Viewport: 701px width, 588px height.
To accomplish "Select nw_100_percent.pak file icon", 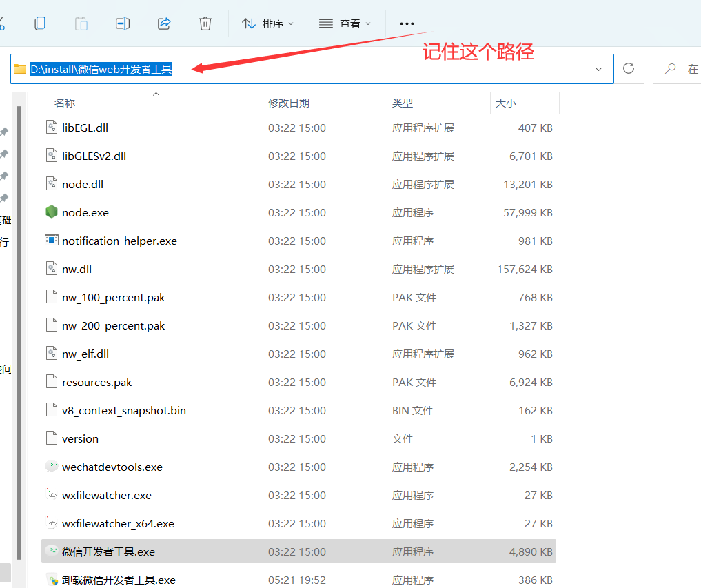I will tap(52, 297).
